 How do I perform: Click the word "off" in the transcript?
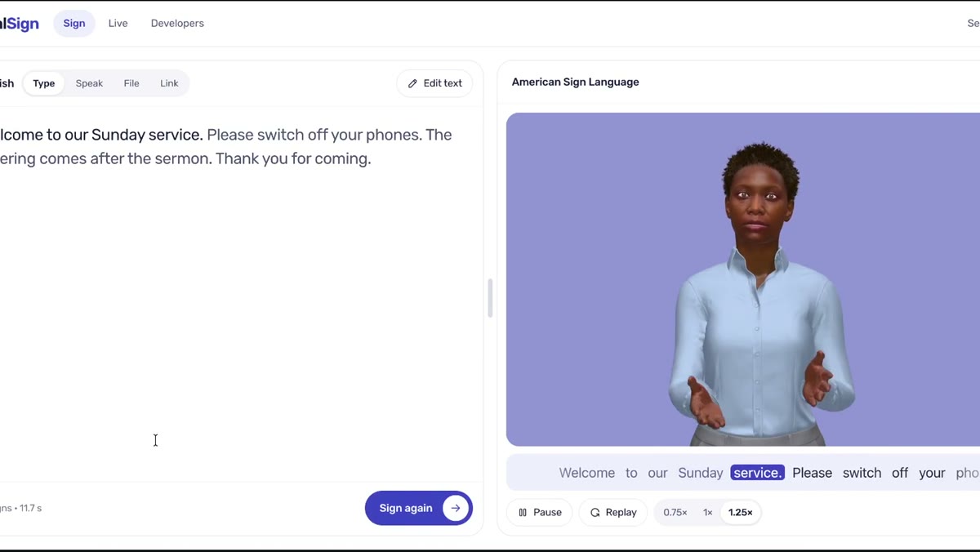click(900, 473)
